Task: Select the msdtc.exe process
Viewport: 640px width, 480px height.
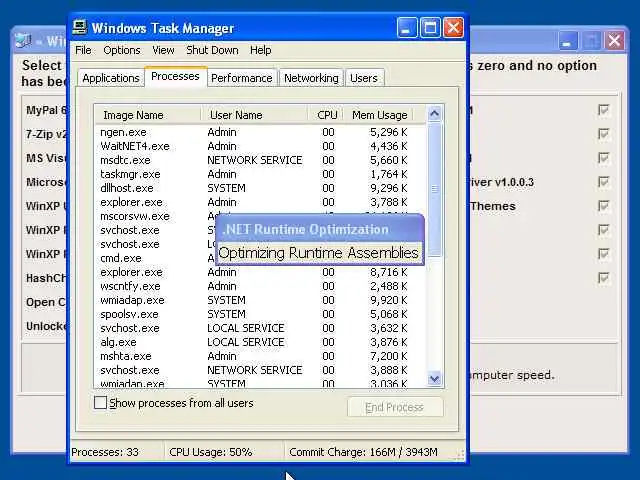Action: point(260,160)
